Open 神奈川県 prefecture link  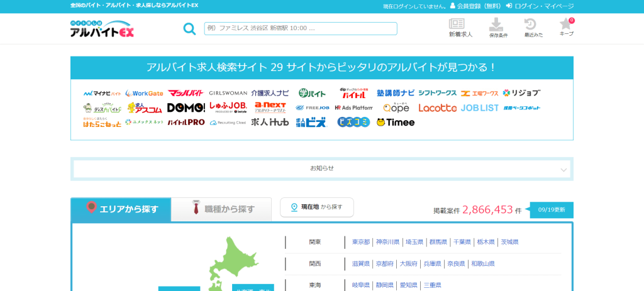(387, 242)
